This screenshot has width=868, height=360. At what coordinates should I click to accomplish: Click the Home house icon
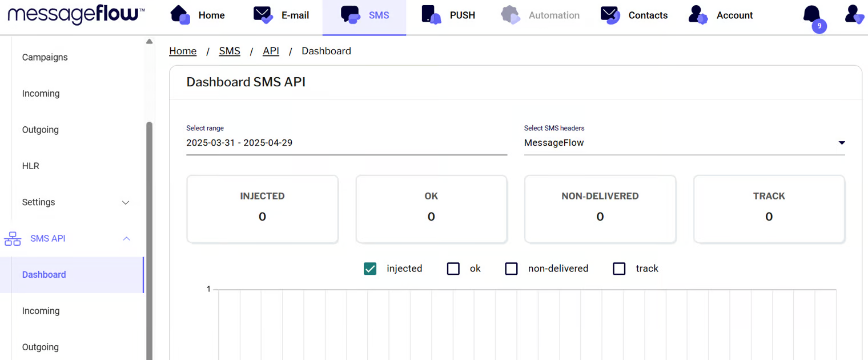[x=180, y=15]
